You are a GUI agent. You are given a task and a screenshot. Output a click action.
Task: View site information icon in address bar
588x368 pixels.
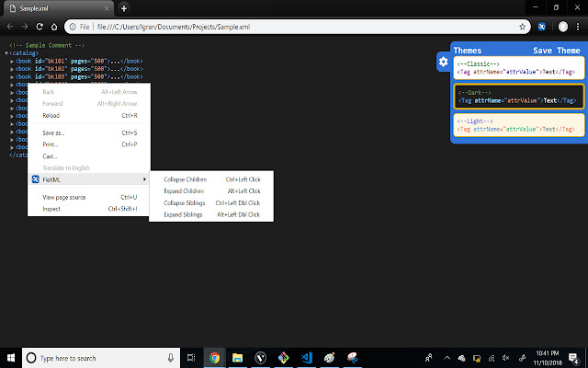pos(73,27)
